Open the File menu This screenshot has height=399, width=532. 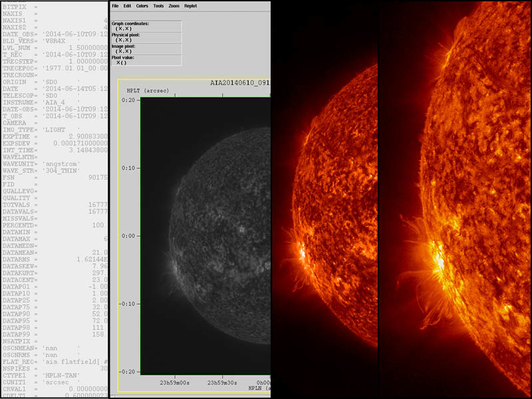click(116, 5)
